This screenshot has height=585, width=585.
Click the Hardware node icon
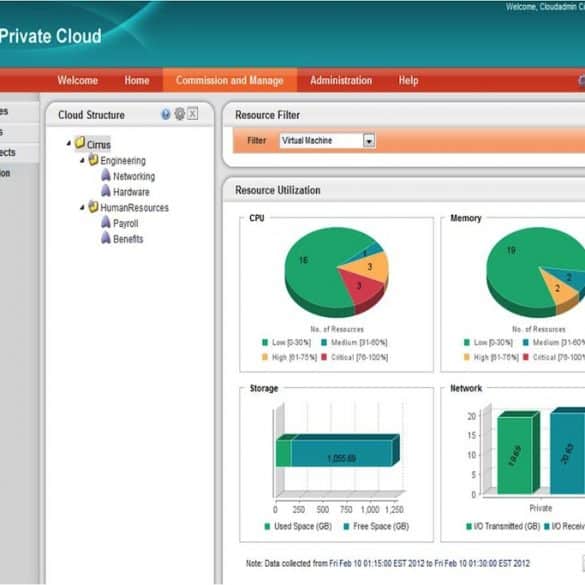point(106,191)
